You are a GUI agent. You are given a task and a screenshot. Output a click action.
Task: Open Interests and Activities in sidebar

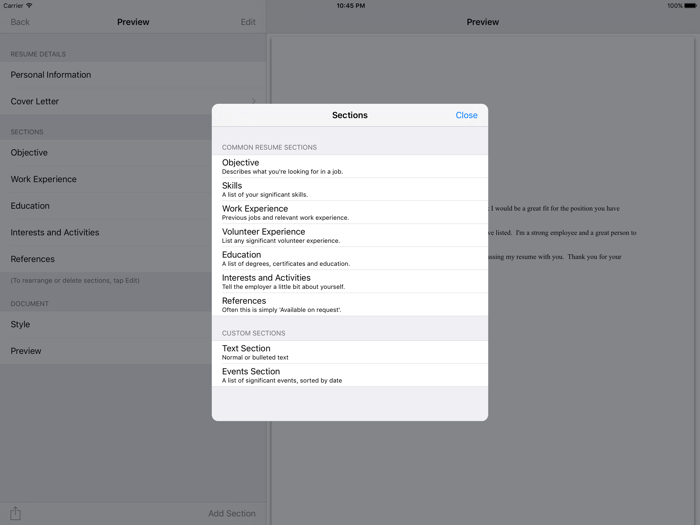click(106, 232)
